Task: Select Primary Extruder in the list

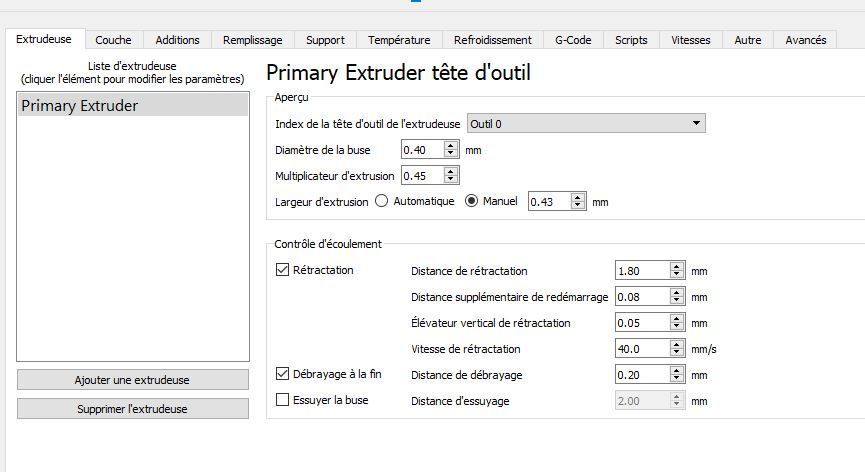Action: point(133,105)
